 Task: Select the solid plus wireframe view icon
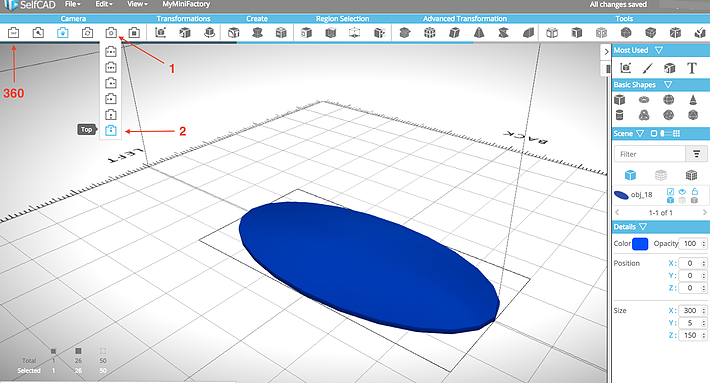pyautogui.click(x=691, y=175)
